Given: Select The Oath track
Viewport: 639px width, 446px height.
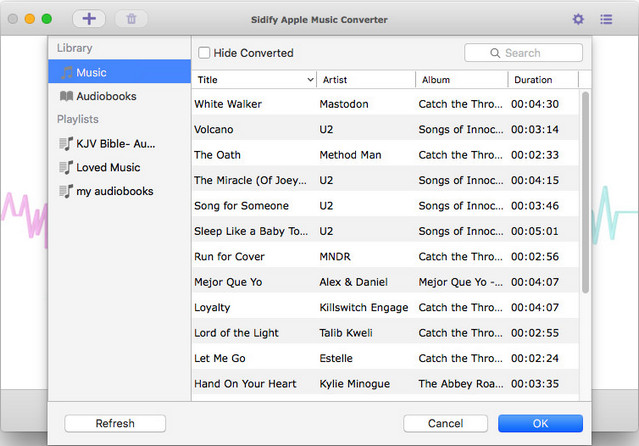Looking at the screenshot, I should [x=217, y=155].
